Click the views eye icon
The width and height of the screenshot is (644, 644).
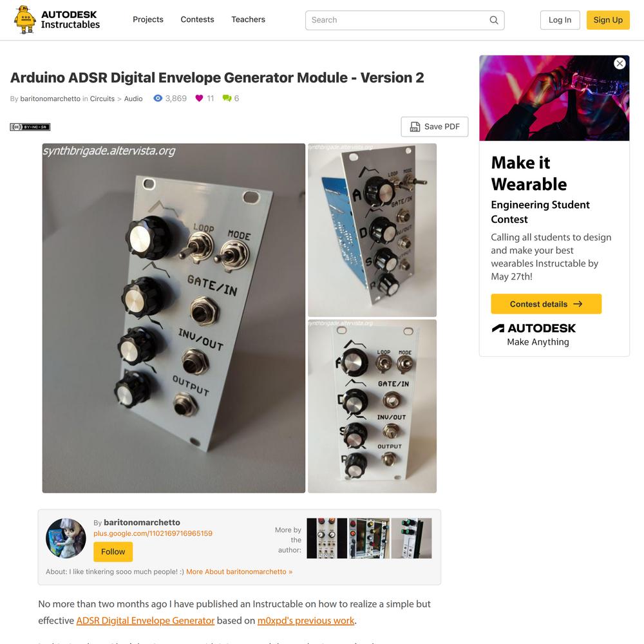tap(158, 98)
